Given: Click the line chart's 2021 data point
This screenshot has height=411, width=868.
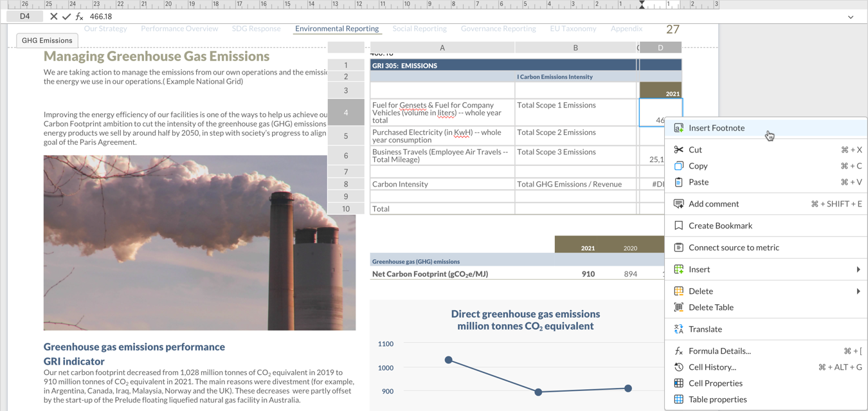Looking at the screenshot, I should (628, 388).
